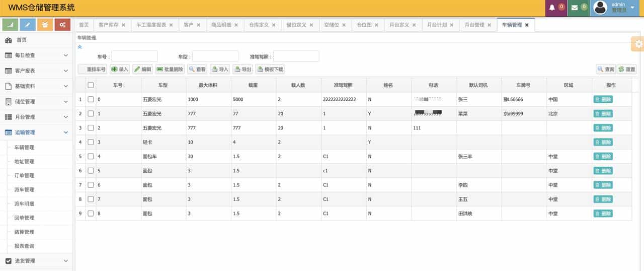Image resolution: width=644 pixels, height=271 pixels.
Task: Click the 编辑 edit button
Action: pos(143,70)
